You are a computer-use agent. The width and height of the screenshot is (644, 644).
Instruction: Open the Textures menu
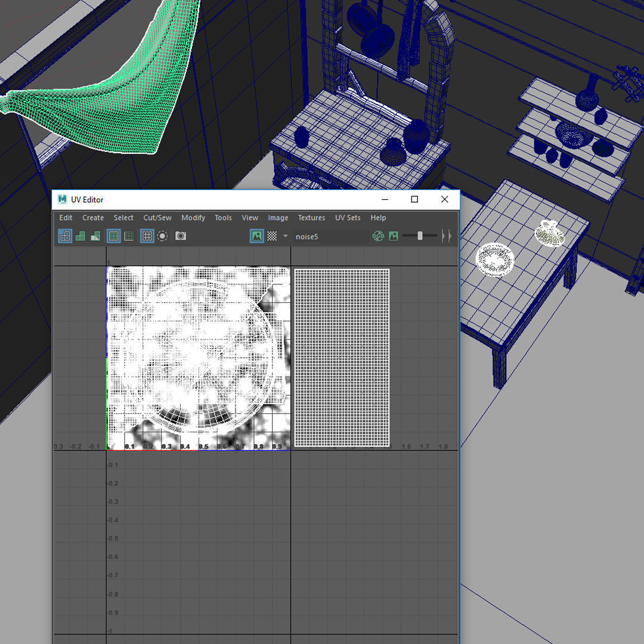(x=311, y=218)
